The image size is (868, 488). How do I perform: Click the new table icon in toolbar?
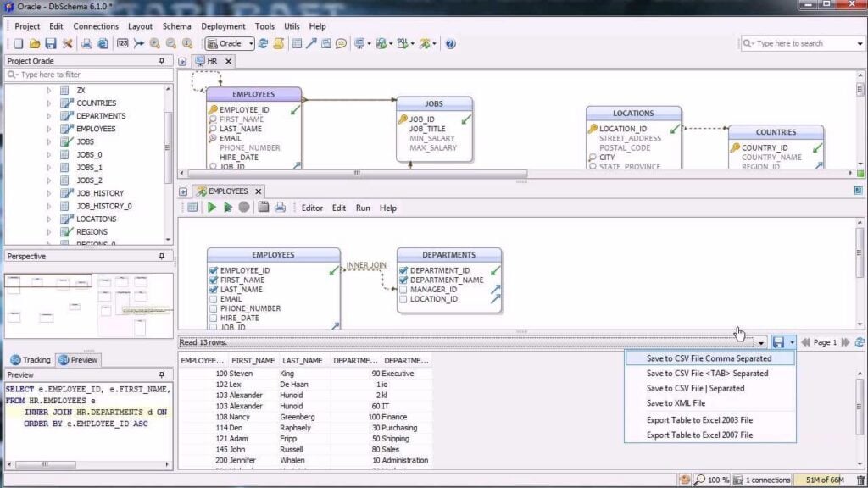click(x=297, y=44)
